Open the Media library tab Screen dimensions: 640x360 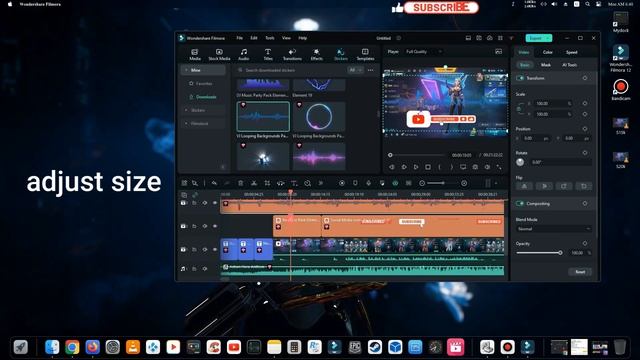tap(195, 54)
